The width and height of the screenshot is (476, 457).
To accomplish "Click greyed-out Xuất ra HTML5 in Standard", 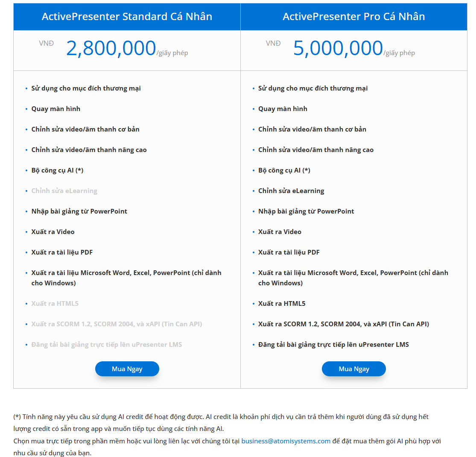I will [x=55, y=304].
